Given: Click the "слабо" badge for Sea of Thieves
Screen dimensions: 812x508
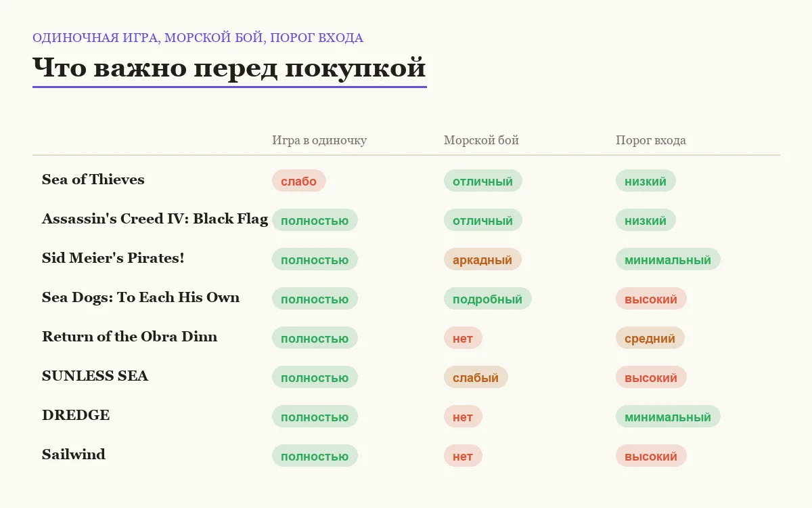Looking at the screenshot, I should click(x=299, y=181).
